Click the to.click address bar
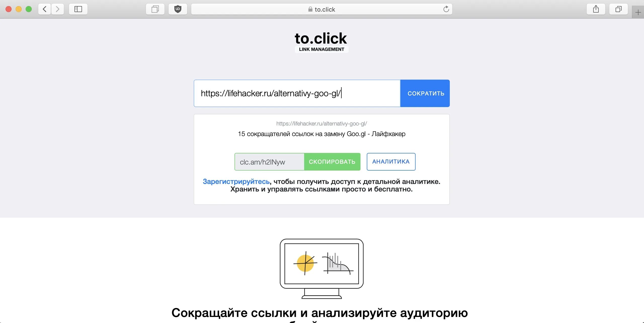Image resolution: width=644 pixels, height=323 pixels. (321, 9)
